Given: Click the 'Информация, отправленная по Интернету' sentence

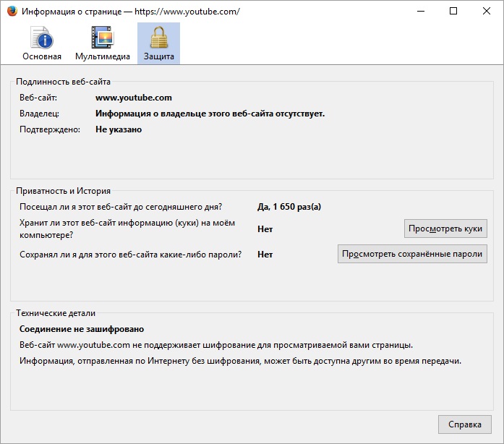Looking at the screenshot, I should (x=240, y=361).
